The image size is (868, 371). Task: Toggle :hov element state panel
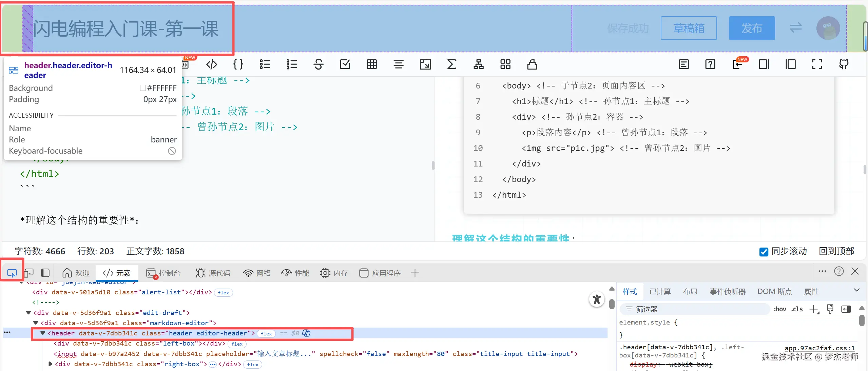(780, 309)
